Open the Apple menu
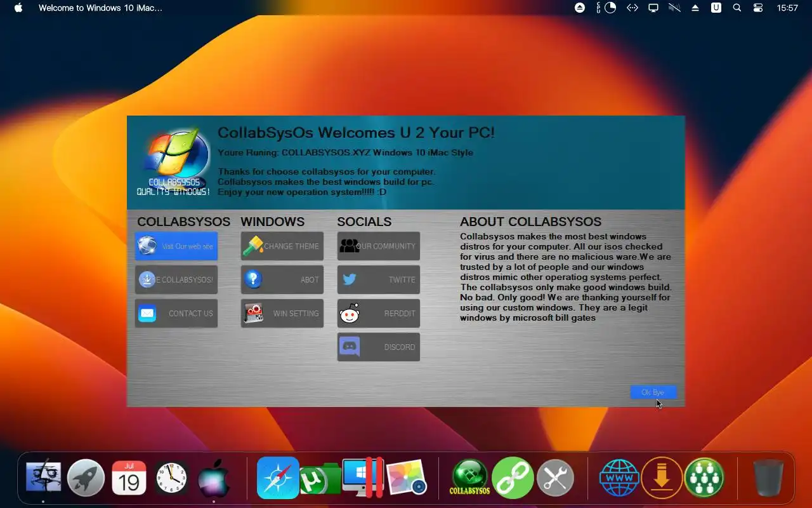 (x=18, y=8)
